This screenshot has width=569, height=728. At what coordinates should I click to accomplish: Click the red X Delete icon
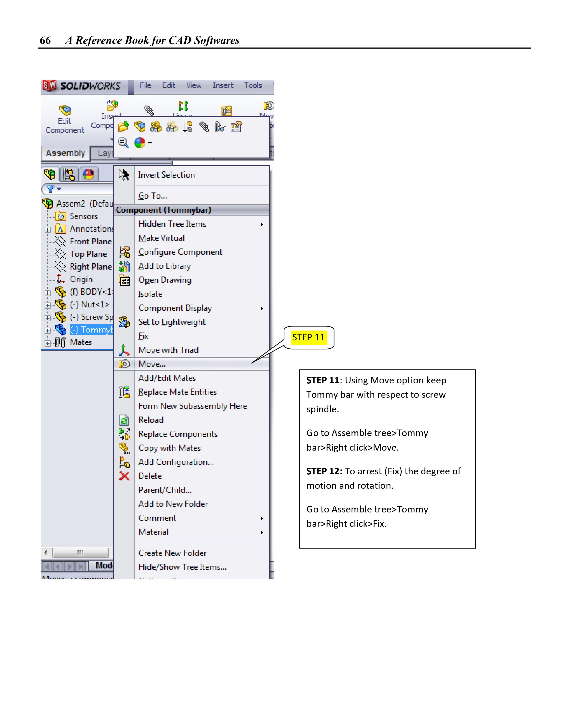click(124, 476)
